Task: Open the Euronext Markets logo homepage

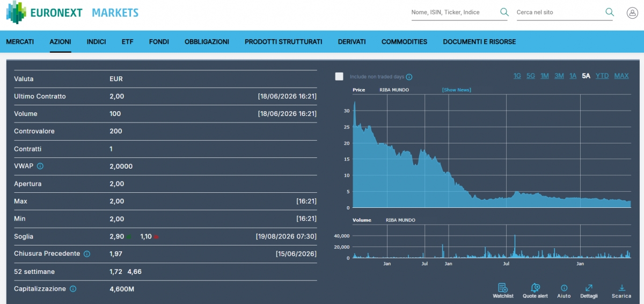Action: coord(72,12)
